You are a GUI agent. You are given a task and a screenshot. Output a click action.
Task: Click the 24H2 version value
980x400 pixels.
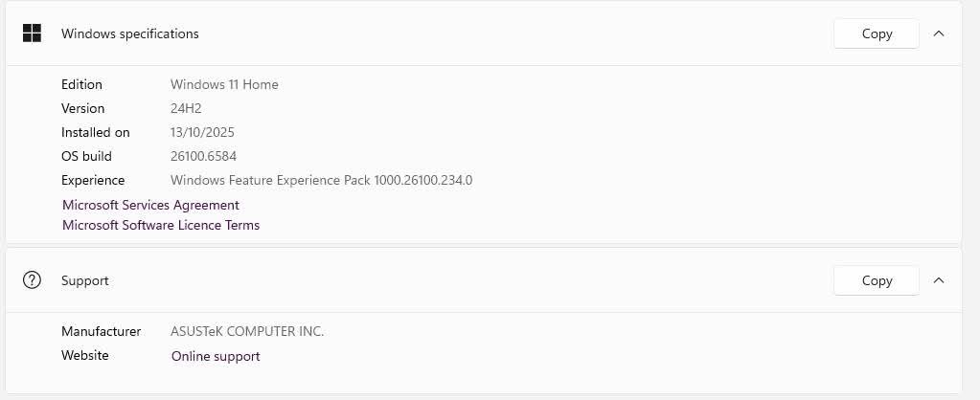point(186,108)
